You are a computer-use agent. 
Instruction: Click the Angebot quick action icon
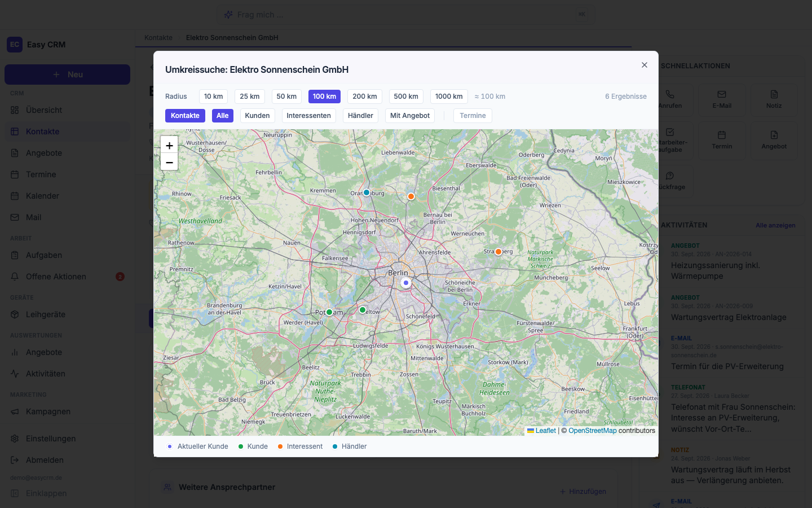pyautogui.click(x=774, y=135)
